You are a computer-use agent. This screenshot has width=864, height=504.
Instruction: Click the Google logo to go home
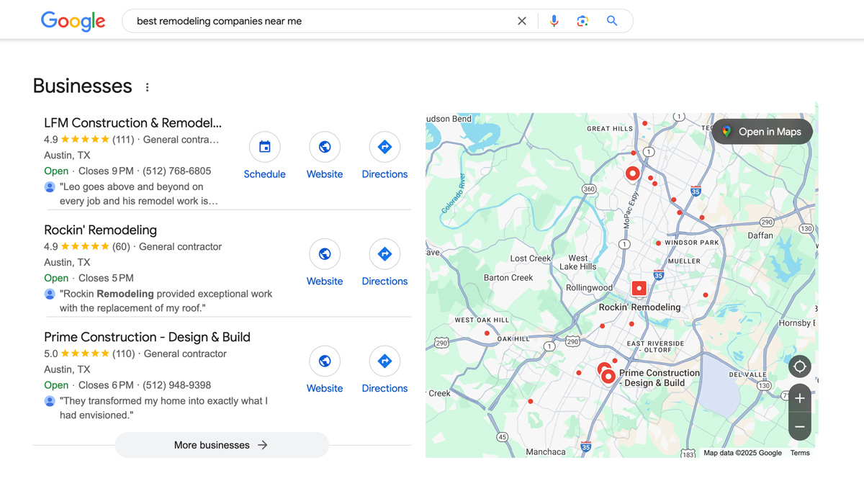[73, 21]
